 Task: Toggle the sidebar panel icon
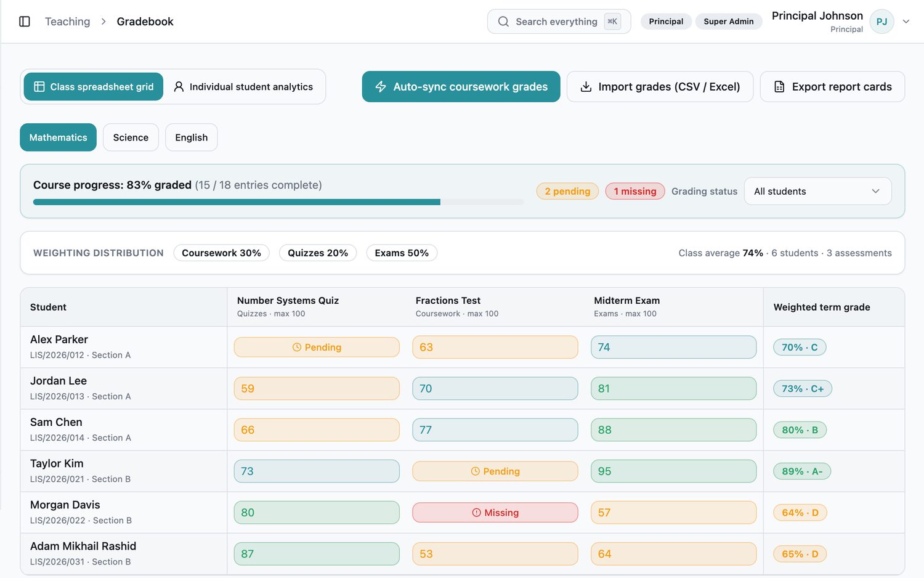click(25, 22)
